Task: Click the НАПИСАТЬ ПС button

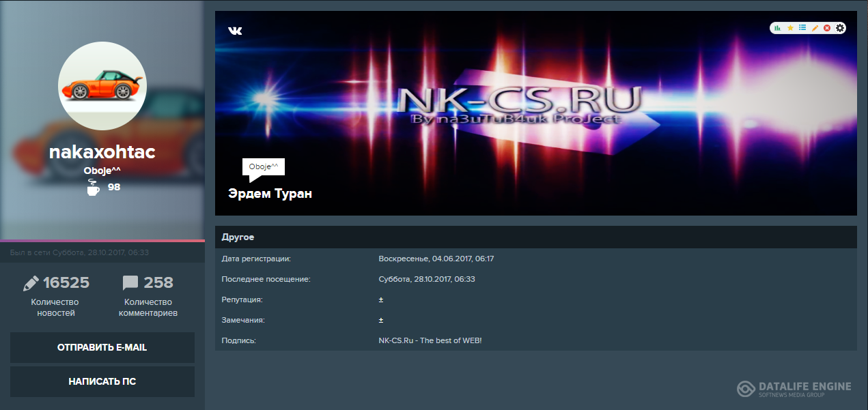Action: coord(102,381)
